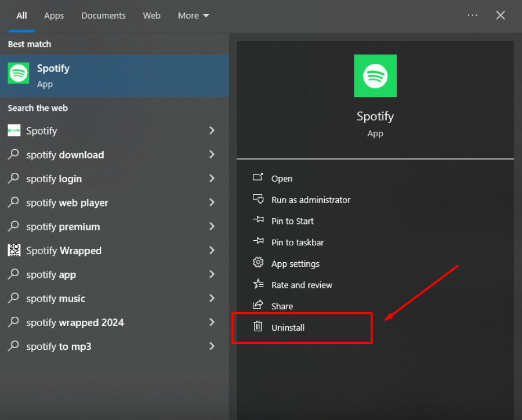
Task: Click magnifier icon beside spotify premium
Action: click(13, 226)
